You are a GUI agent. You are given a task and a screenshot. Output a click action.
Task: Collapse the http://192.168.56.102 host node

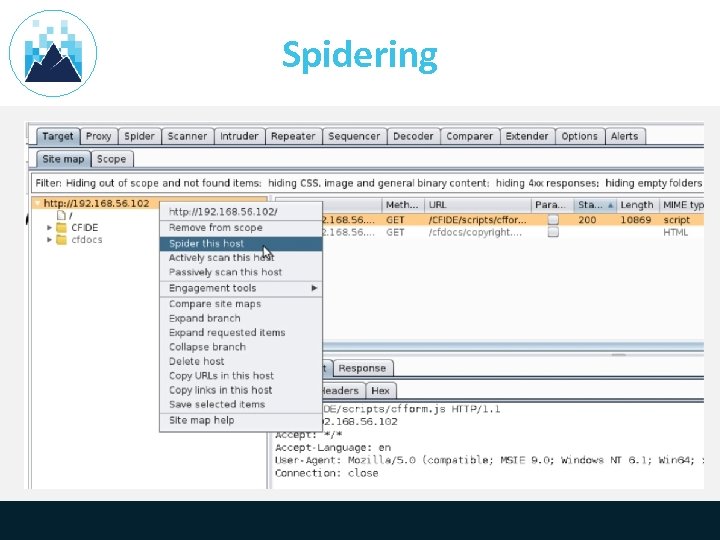(37, 203)
